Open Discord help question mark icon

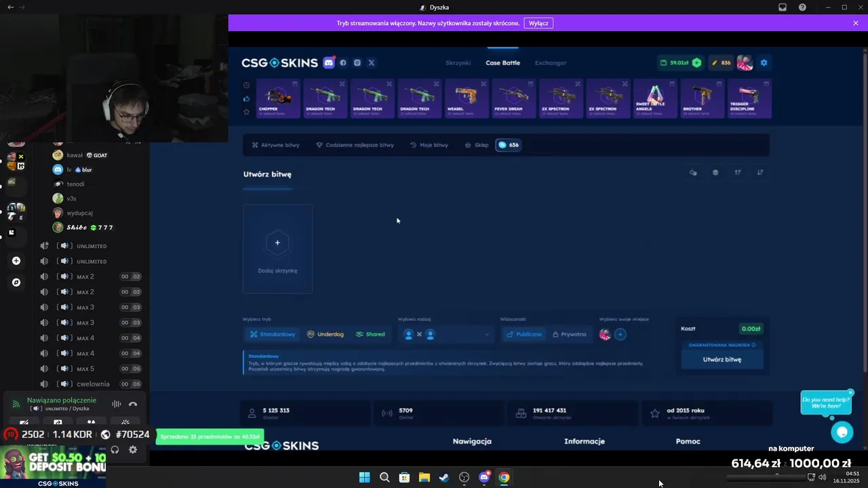(x=802, y=7)
